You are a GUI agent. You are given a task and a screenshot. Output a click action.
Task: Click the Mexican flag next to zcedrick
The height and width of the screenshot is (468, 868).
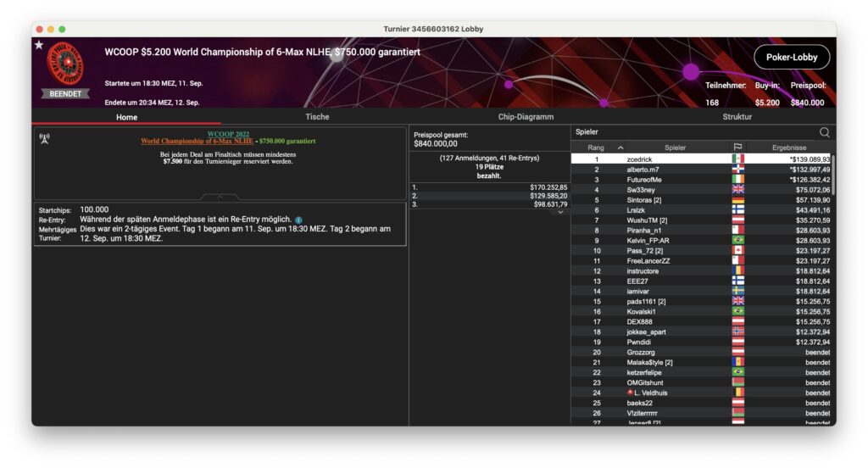737,159
